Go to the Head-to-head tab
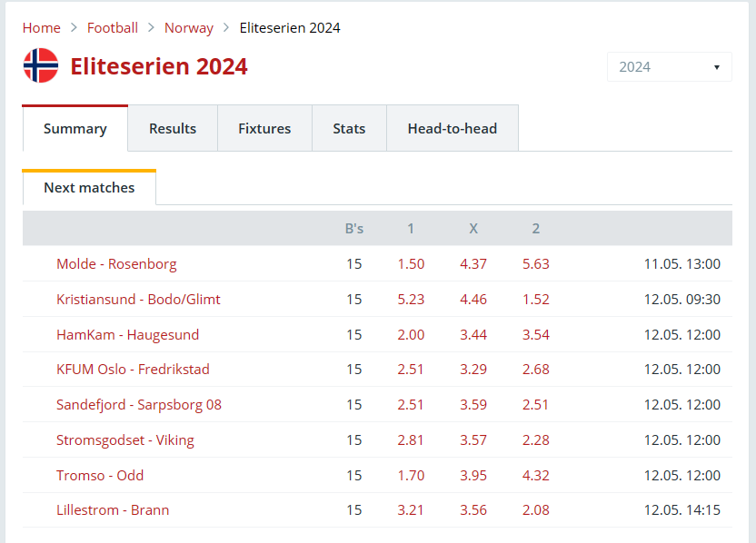 click(453, 129)
